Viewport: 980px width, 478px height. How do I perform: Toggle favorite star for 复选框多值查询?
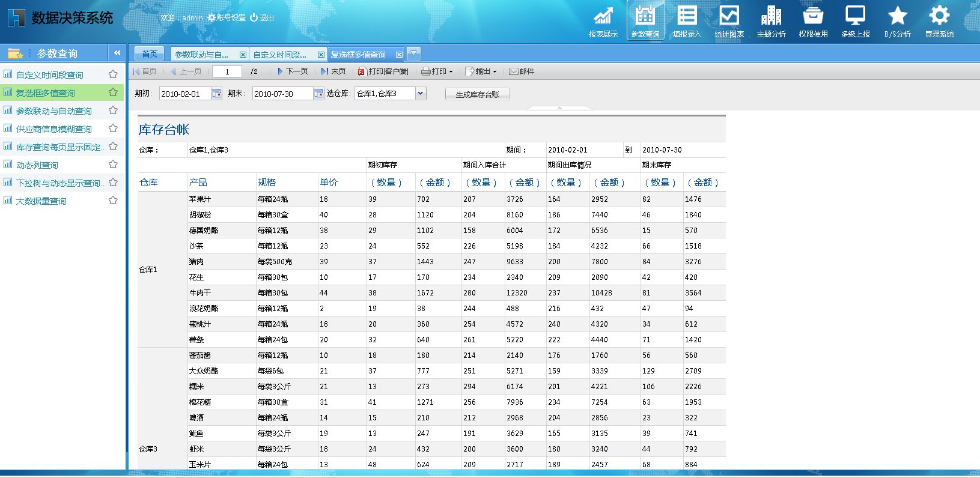(113, 92)
